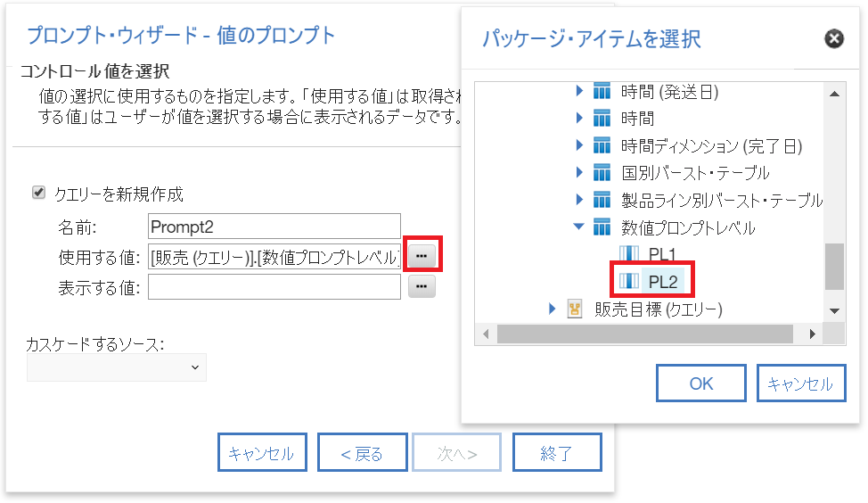The width and height of the screenshot is (868, 503).
Task: Click the tree scroll up arrow
Action: click(x=834, y=94)
